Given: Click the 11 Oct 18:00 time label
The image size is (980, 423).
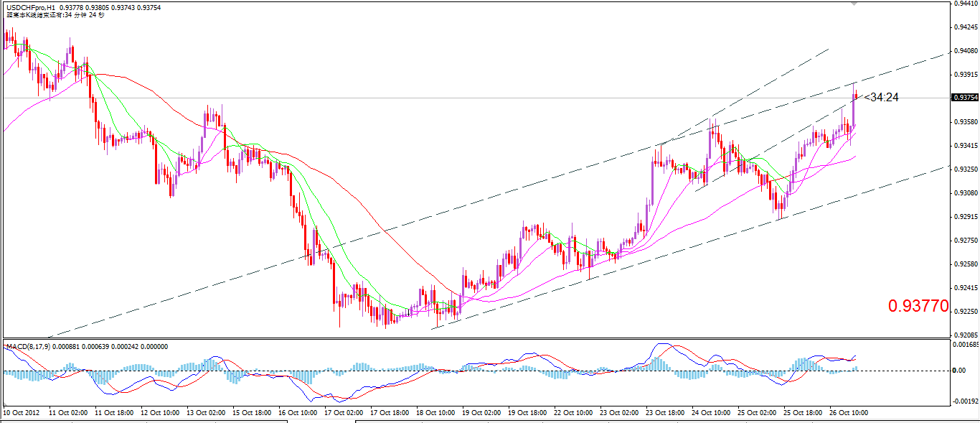Looking at the screenshot, I should click(114, 413).
